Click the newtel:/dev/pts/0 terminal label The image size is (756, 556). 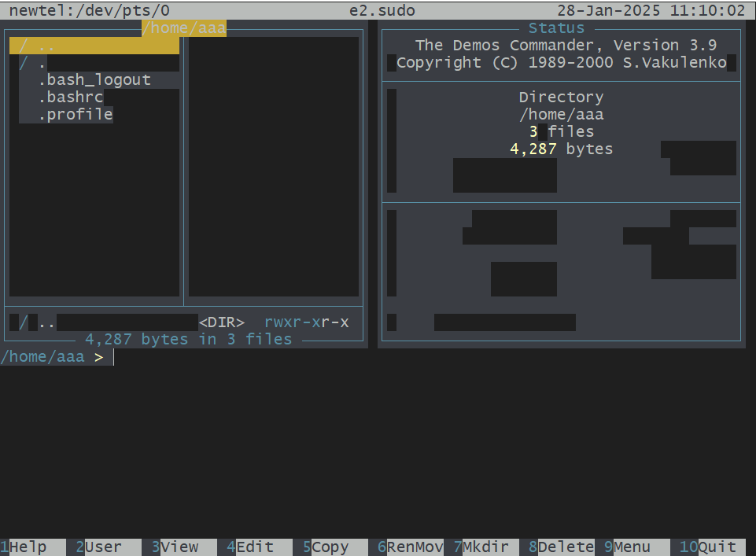(x=90, y=10)
